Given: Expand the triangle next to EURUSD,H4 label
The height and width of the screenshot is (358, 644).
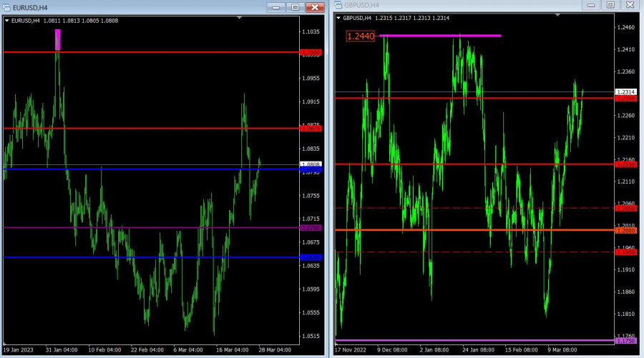Looking at the screenshot, I should [7, 21].
